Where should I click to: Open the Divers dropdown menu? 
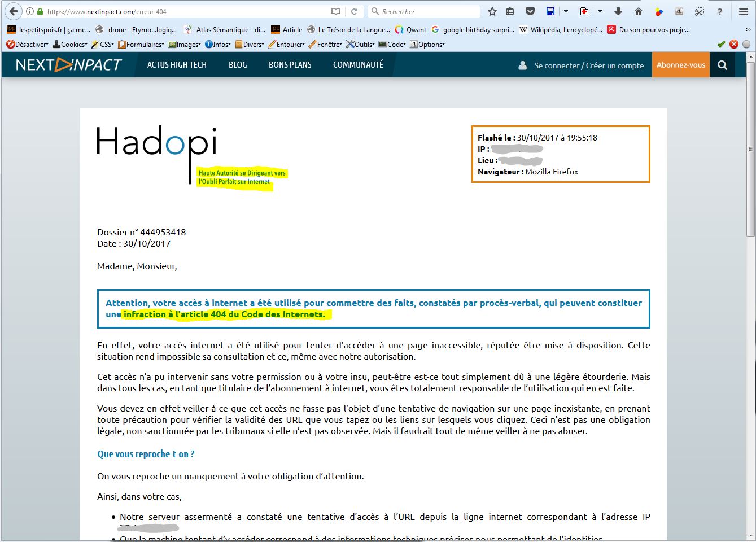(250, 44)
